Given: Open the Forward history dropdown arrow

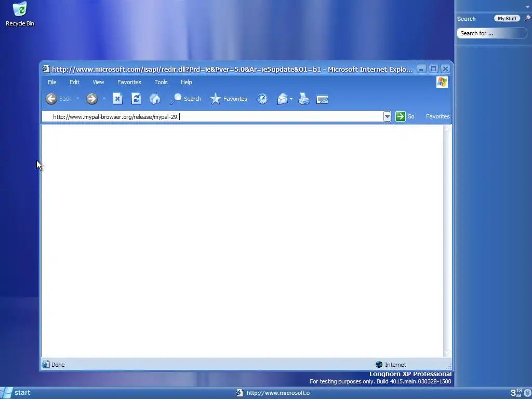Looking at the screenshot, I should click(x=104, y=99).
